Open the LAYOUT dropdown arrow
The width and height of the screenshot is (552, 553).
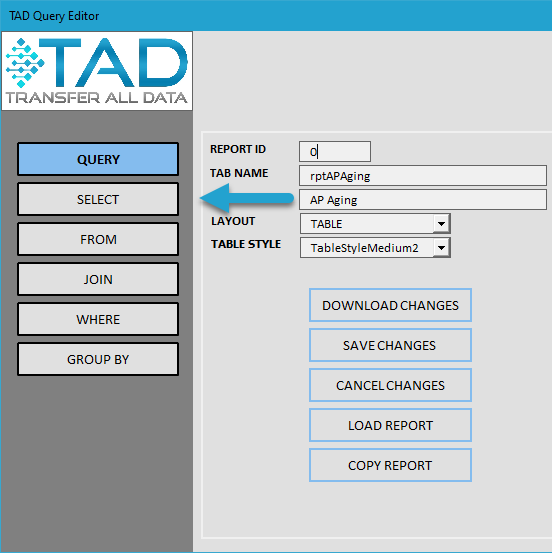[x=441, y=224]
